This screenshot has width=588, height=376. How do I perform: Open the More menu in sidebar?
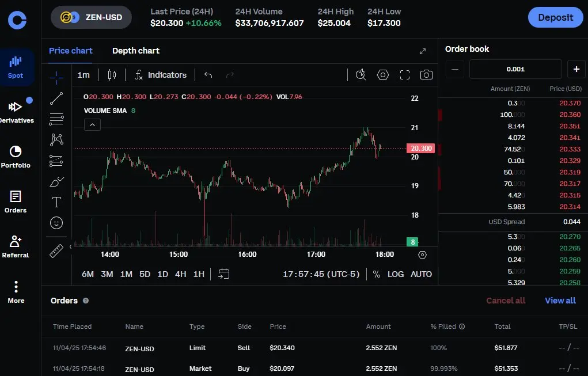pos(16,292)
